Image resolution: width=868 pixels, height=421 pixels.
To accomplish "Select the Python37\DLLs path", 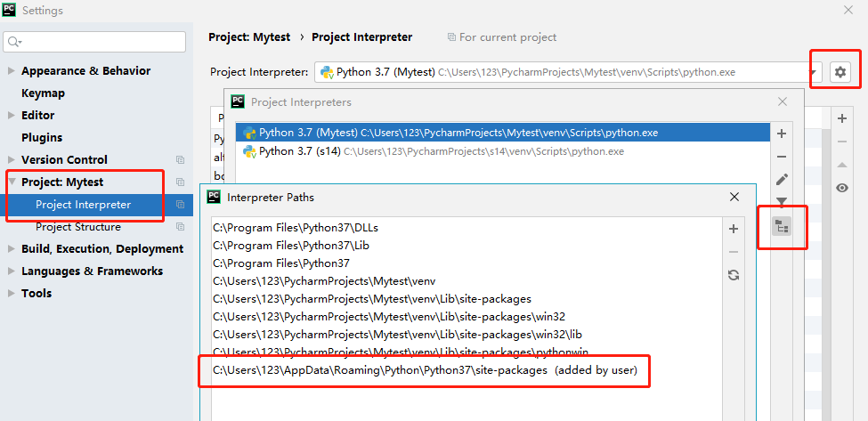I will point(296,227).
